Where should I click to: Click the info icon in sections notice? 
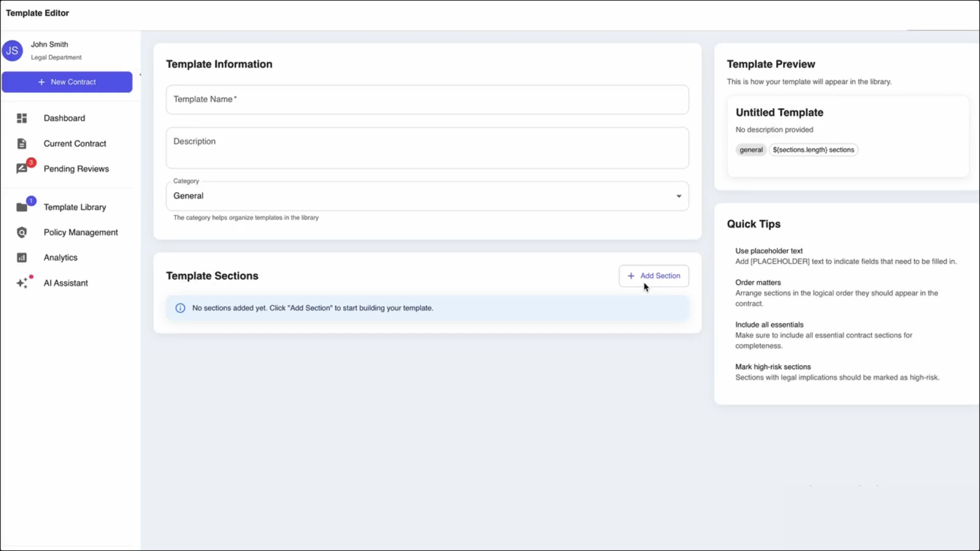pos(180,308)
